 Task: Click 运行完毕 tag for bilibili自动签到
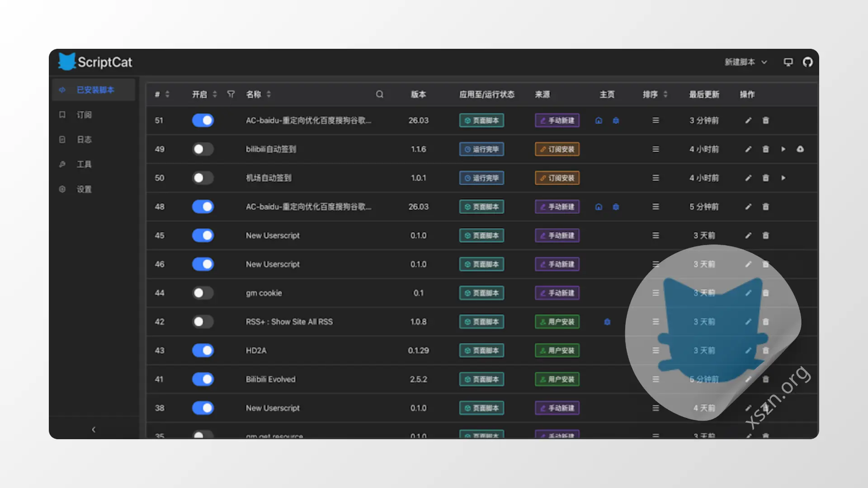(481, 149)
